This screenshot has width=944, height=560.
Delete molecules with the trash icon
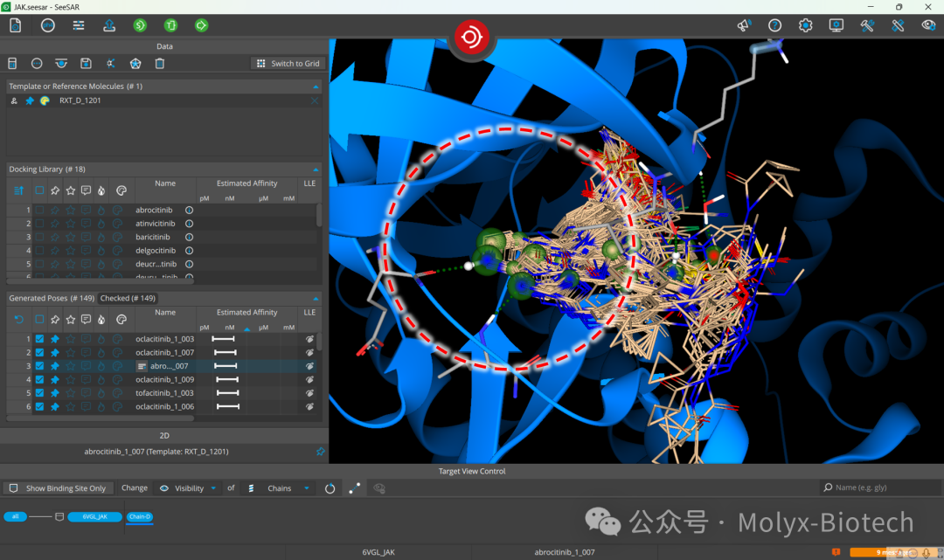coord(160,63)
